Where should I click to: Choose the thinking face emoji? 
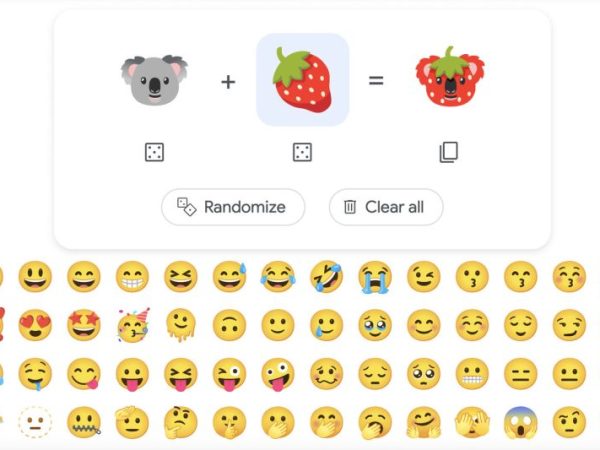180,422
